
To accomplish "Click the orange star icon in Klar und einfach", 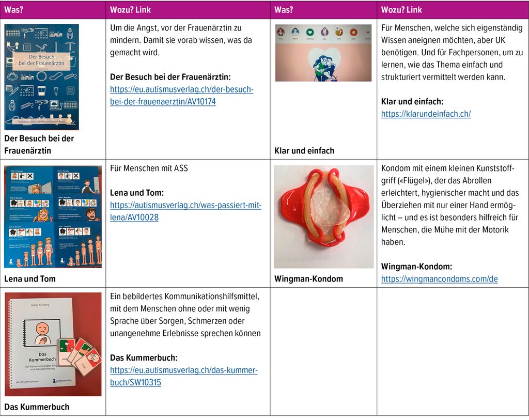I will (354, 32).
